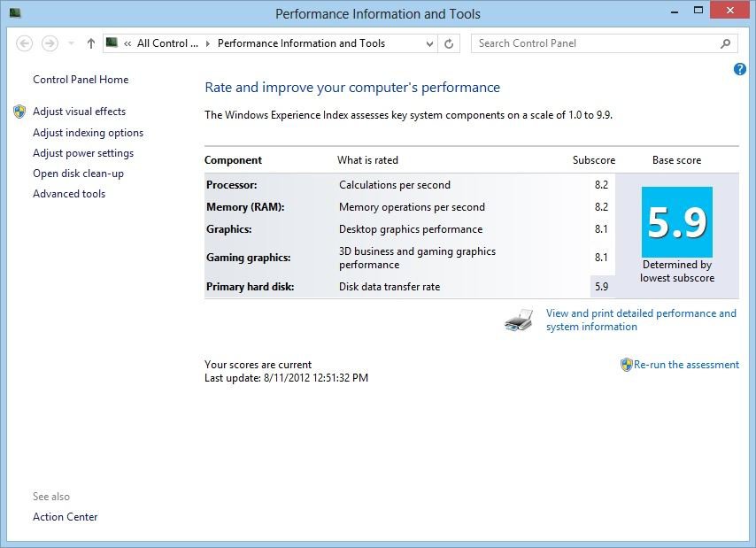Click the Component column header

234,160
